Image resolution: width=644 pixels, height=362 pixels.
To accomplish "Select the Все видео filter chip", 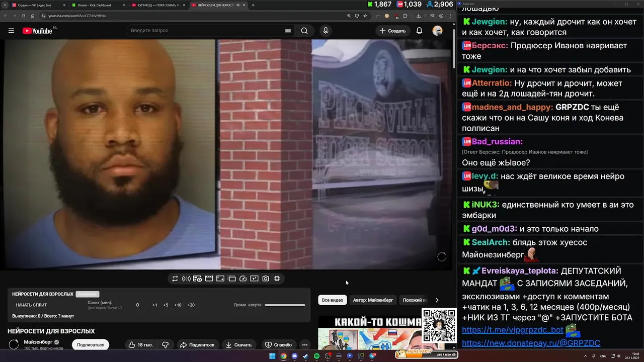I will pos(332,300).
